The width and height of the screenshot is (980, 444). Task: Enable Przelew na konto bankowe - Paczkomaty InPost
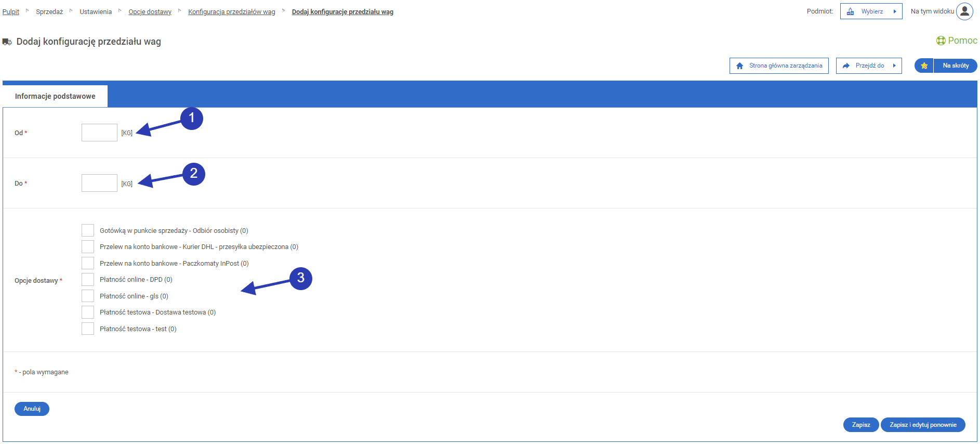(88, 263)
